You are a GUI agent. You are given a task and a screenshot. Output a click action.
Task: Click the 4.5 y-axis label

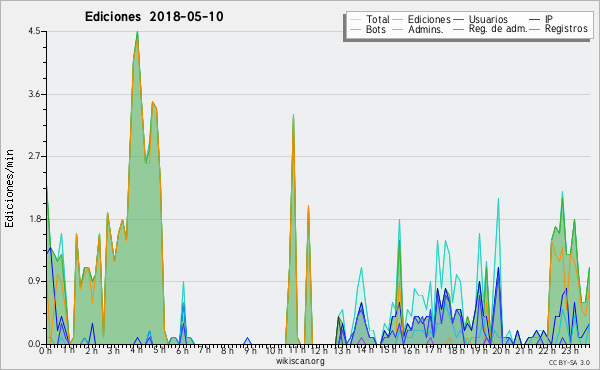(34, 31)
